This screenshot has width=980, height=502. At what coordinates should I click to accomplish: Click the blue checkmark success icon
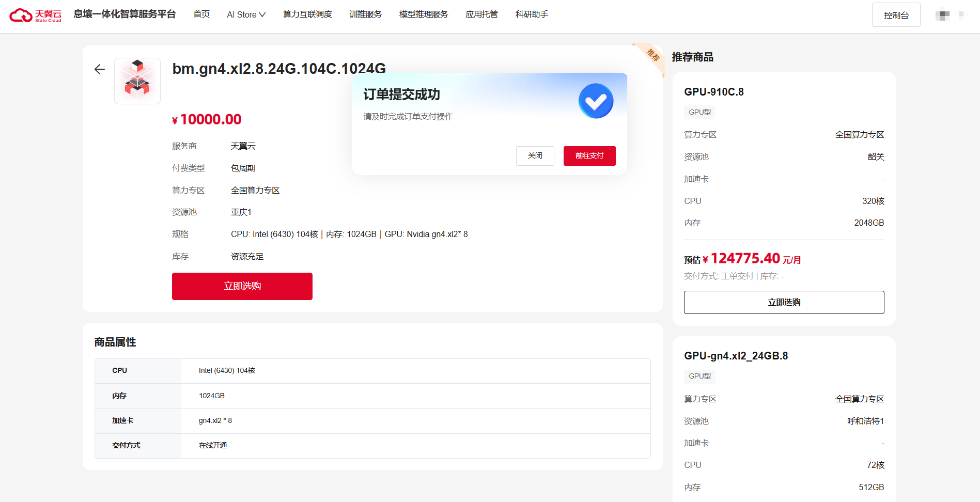tap(596, 101)
